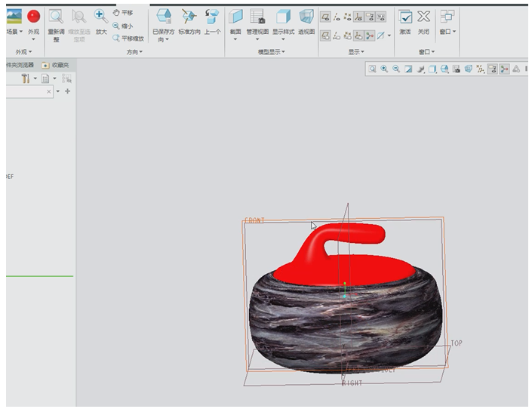Toggle coordinate system display in ribbon top row

pyautogui.click(x=358, y=17)
